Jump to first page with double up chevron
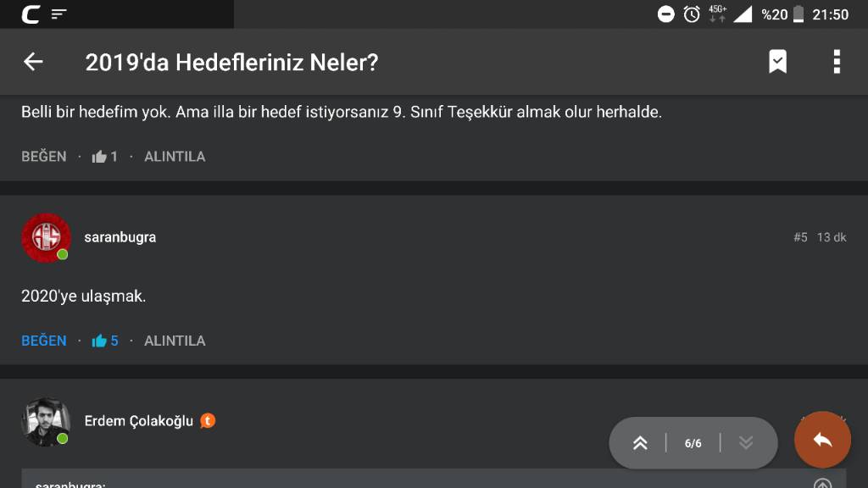The width and height of the screenshot is (868, 488). (640, 443)
